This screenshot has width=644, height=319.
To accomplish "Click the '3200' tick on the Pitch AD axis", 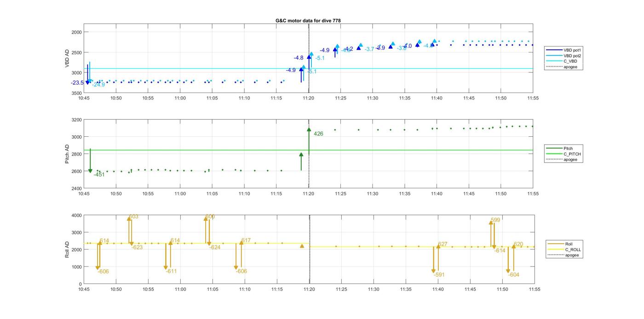I will [76, 120].
